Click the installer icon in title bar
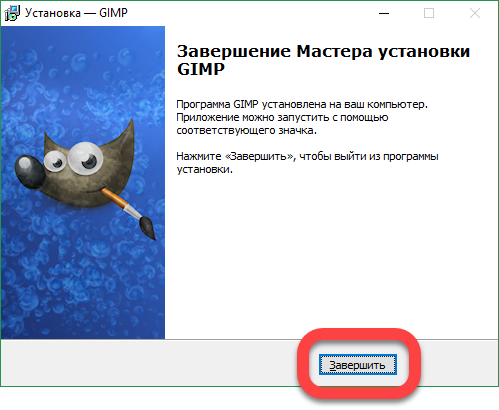 (12, 13)
